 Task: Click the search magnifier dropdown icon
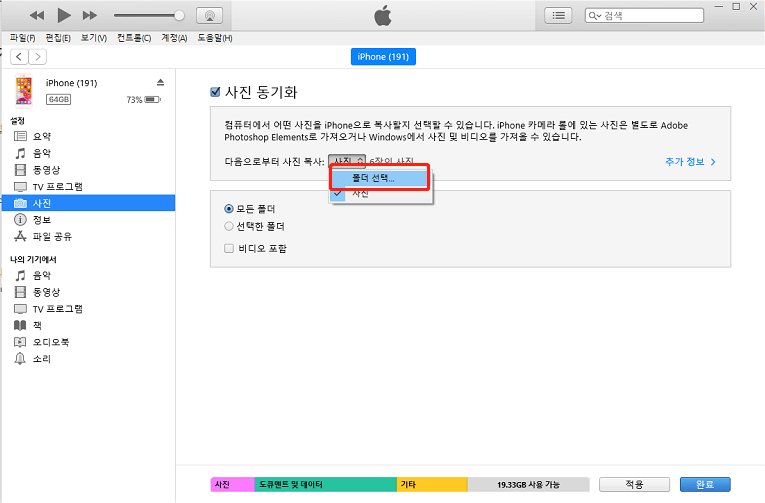tap(594, 16)
